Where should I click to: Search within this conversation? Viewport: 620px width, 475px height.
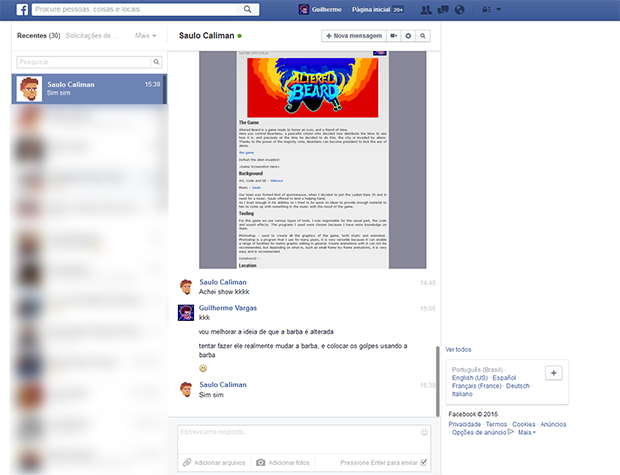(423, 36)
